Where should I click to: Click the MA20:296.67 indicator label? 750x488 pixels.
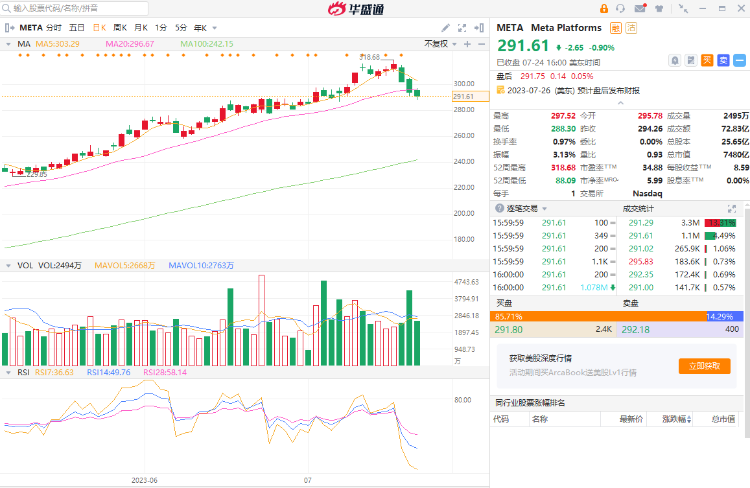tap(130, 44)
